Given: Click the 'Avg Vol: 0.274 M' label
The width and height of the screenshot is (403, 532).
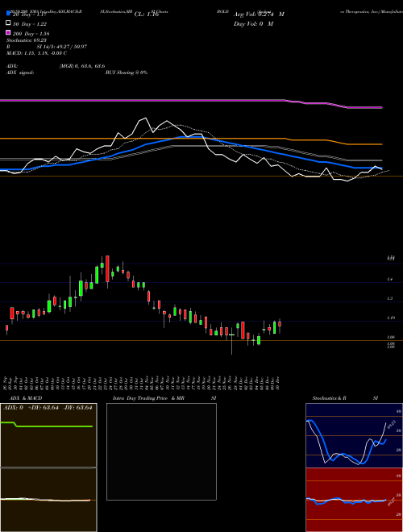Looking at the screenshot, I should 259,15.
